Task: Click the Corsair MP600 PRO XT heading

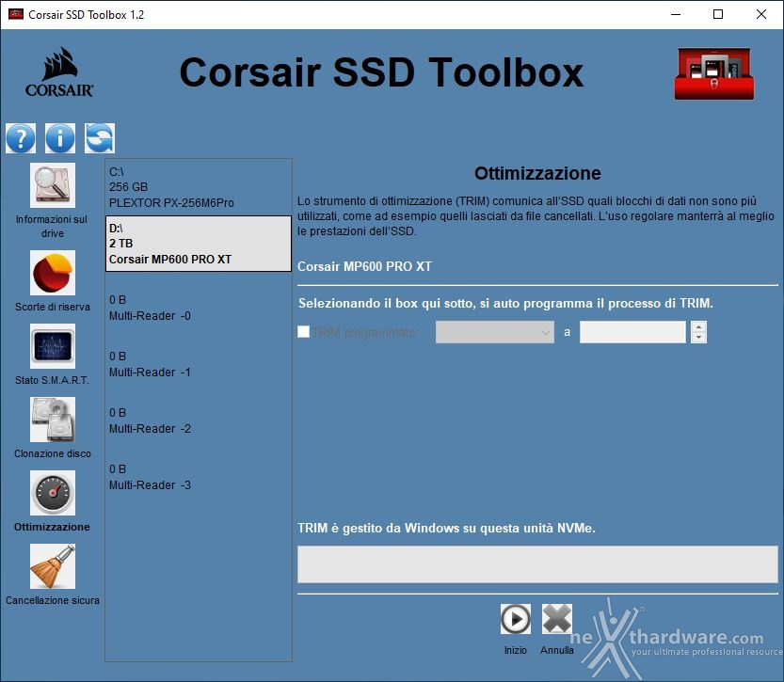Action: click(364, 266)
